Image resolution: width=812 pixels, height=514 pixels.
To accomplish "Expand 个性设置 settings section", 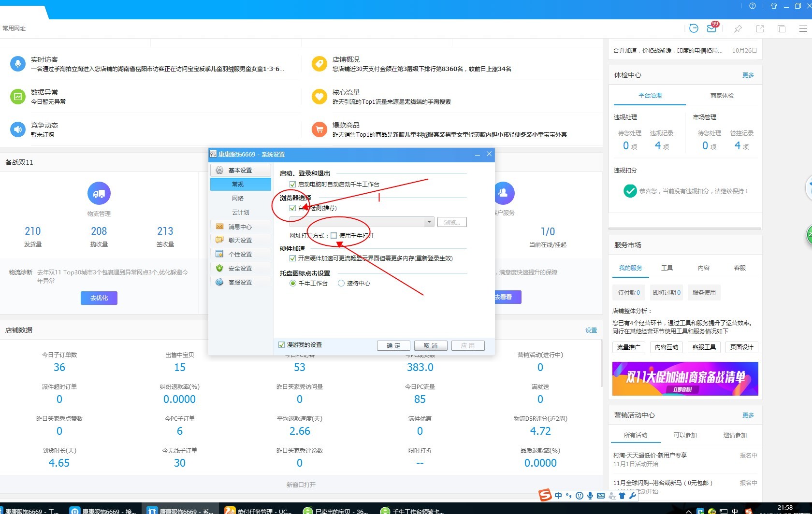I will (240, 254).
